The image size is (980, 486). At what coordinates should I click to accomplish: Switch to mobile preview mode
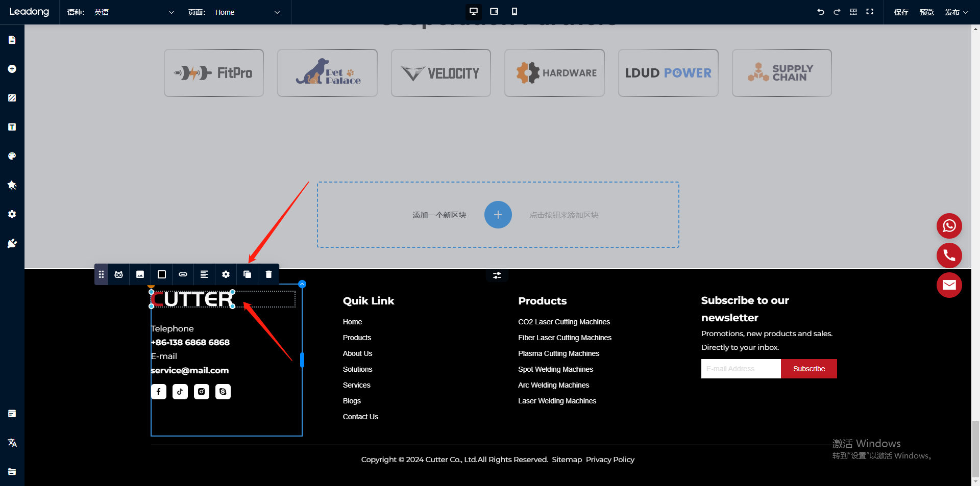[514, 12]
